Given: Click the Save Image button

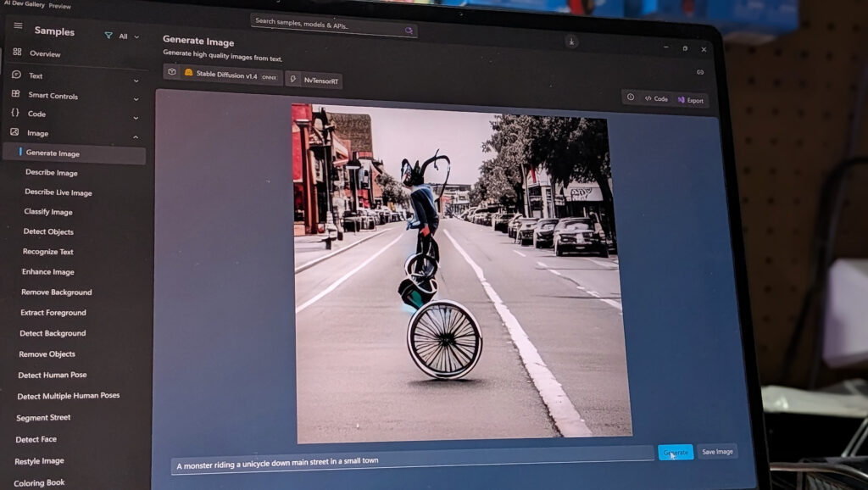Looking at the screenshot, I should click(717, 452).
